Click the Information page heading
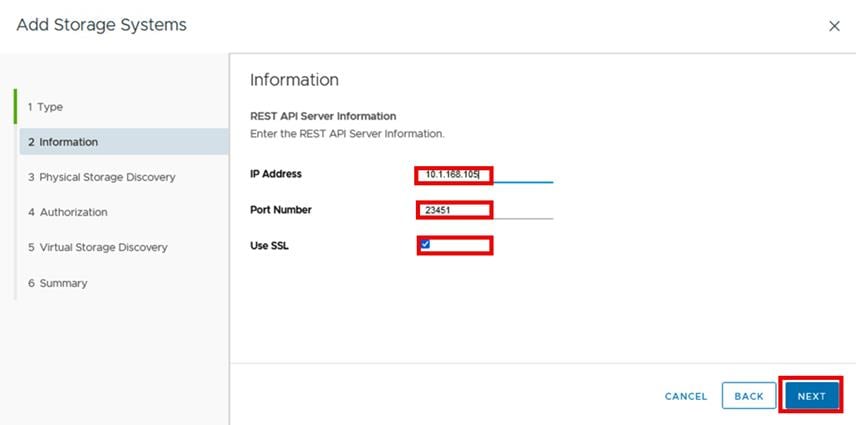Viewport: 856px width, 425px height. [x=294, y=80]
